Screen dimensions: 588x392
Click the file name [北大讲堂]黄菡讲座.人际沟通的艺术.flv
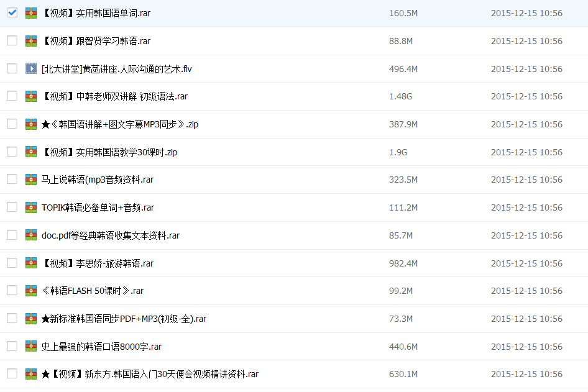pyautogui.click(x=116, y=69)
